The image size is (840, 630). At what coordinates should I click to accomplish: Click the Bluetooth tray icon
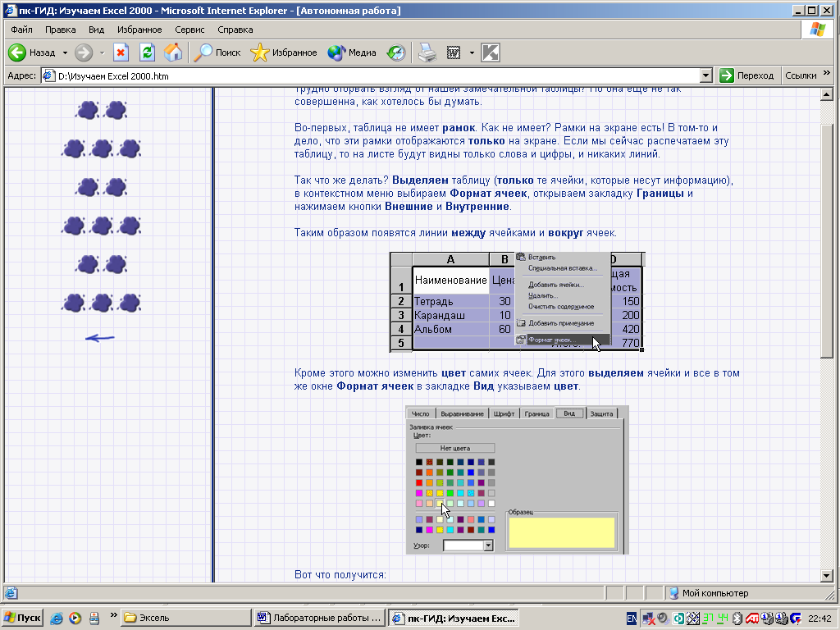point(737,619)
